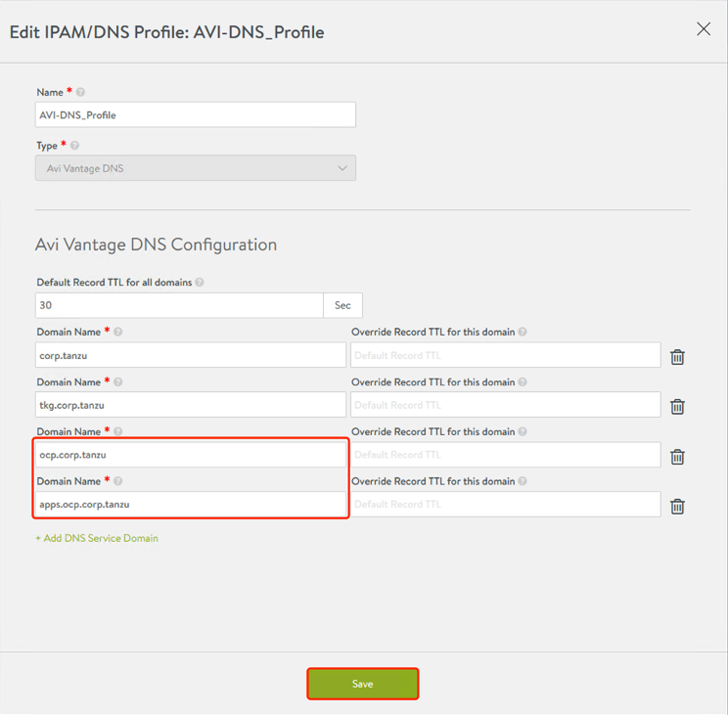Focus Override TTL field for tkg.corp.tanzu

coord(506,405)
